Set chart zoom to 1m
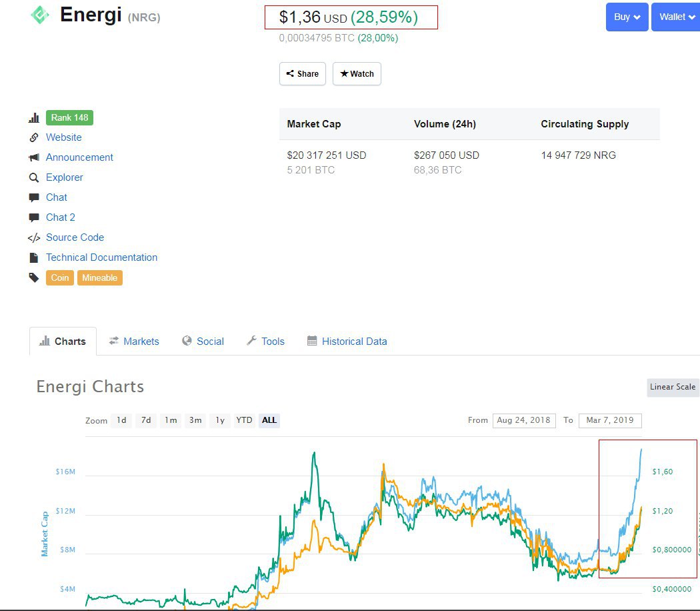This screenshot has width=700, height=611. (171, 420)
